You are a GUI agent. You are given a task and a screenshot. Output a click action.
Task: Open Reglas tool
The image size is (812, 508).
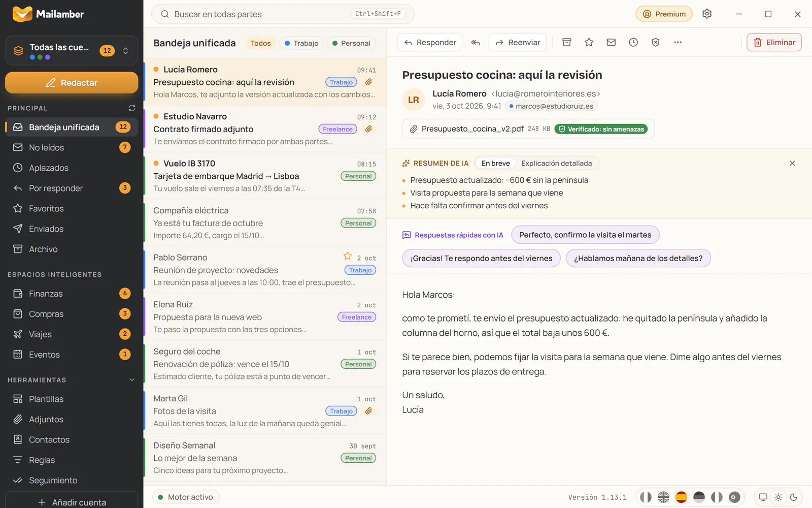point(72,460)
